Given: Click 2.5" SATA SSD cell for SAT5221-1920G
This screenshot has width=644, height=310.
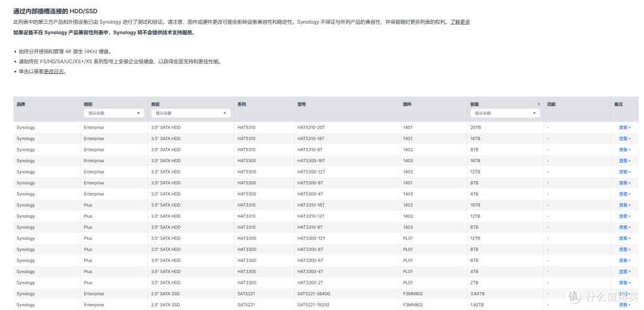Looking at the screenshot, I should (165, 305).
